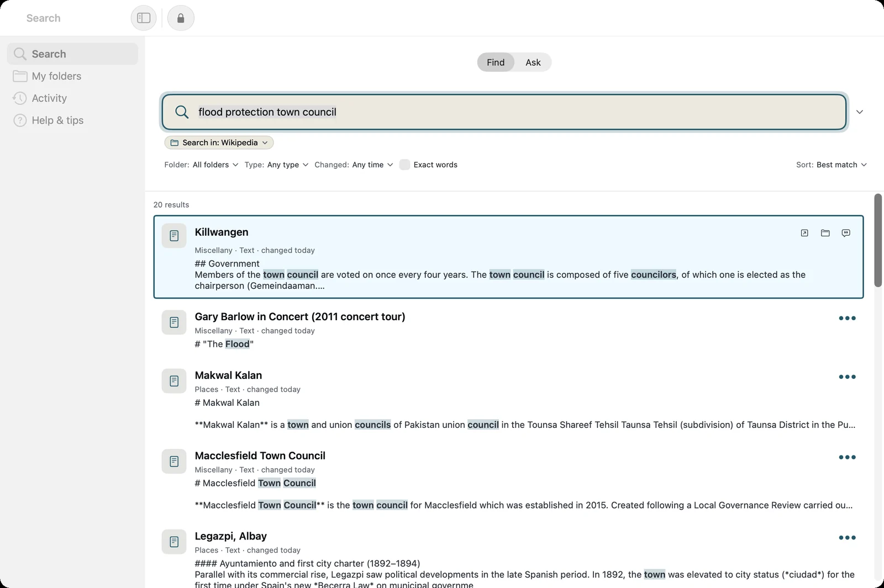Expand the chevron beside search field
The height and width of the screenshot is (588, 884).
pyautogui.click(x=860, y=112)
